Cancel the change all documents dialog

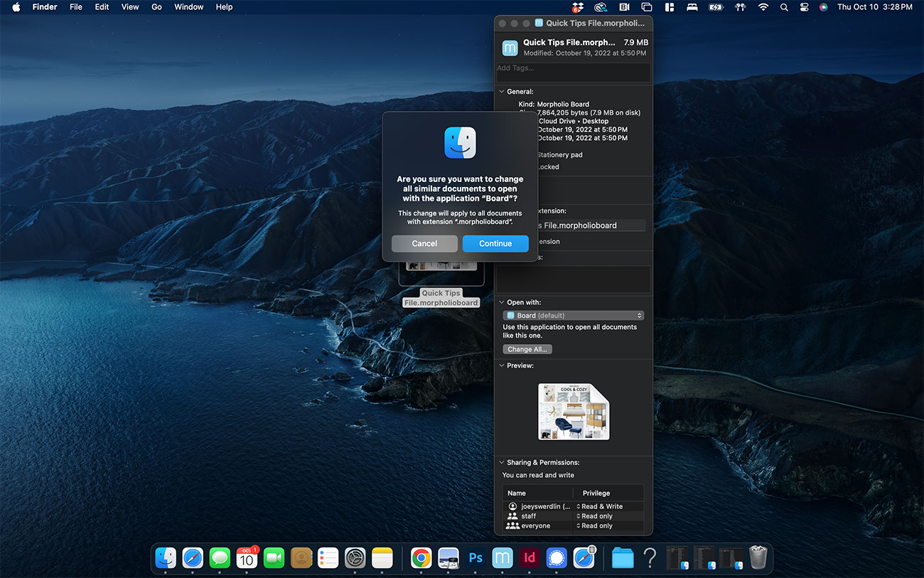tap(424, 244)
